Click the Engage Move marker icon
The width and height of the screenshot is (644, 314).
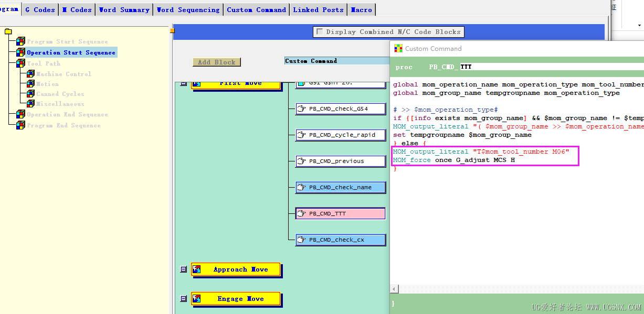[197, 299]
